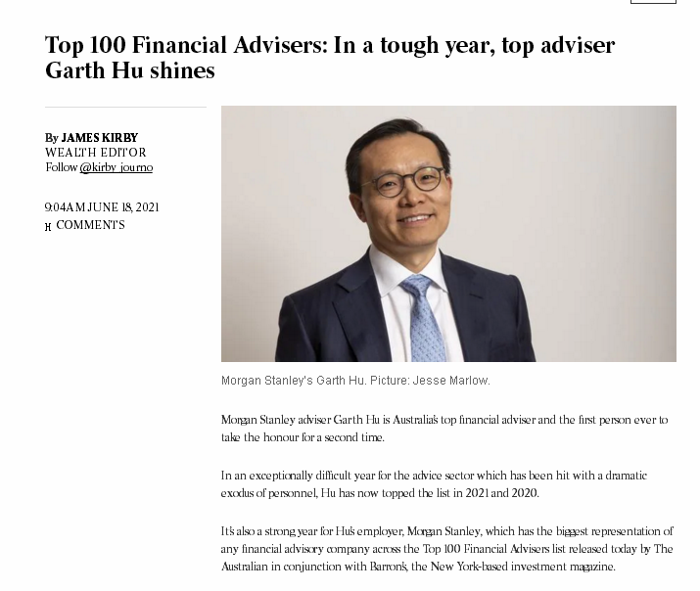
Task: Click the paragraph beginning 'In an exceptionally'
Action: click(x=434, y=483)
